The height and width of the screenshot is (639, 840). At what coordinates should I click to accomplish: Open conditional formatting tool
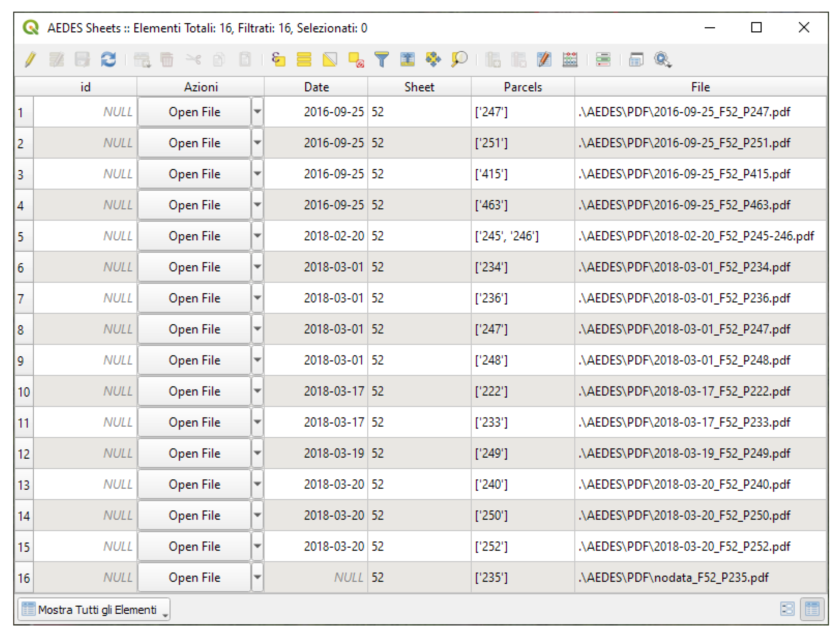(603, 60)
